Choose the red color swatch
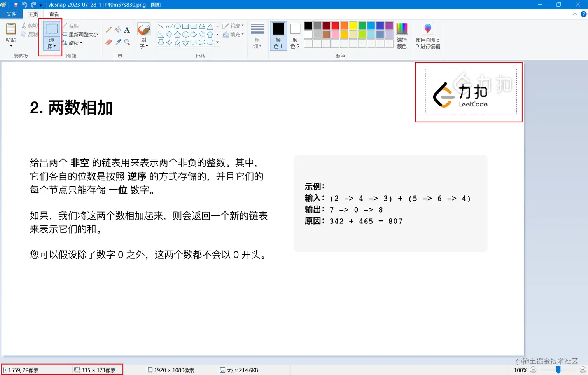The image size is (588, 375). pos(335,26)
